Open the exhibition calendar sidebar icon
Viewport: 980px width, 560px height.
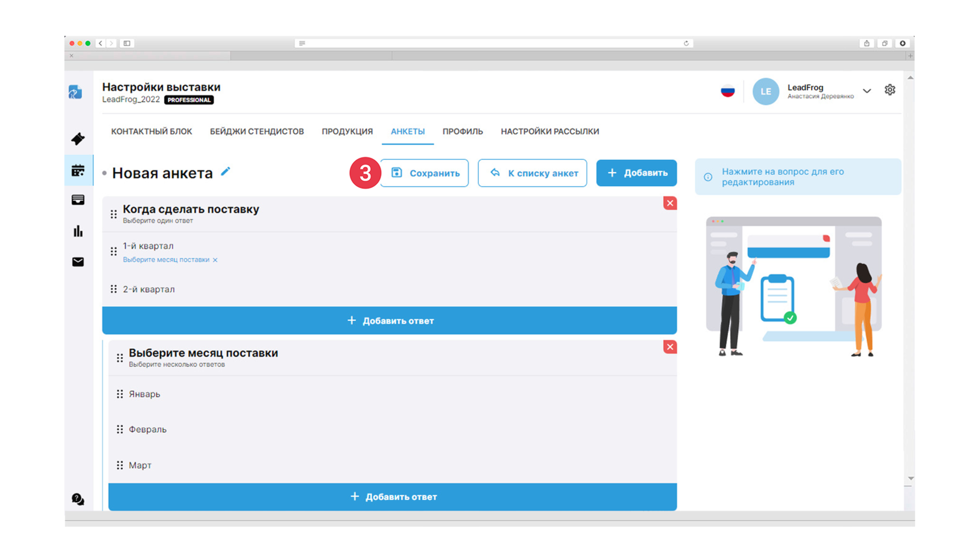78,170
